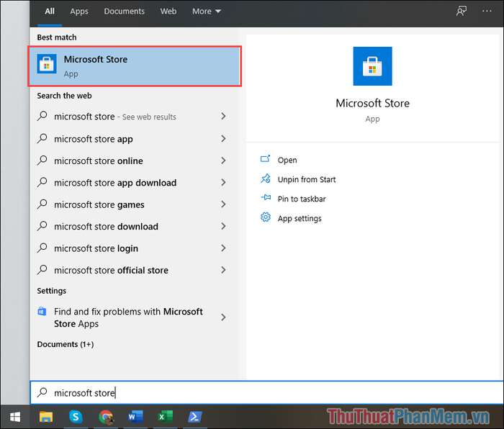
Task: Click the magnifier icon beside 'microsoft store games'
Action: 42,204
